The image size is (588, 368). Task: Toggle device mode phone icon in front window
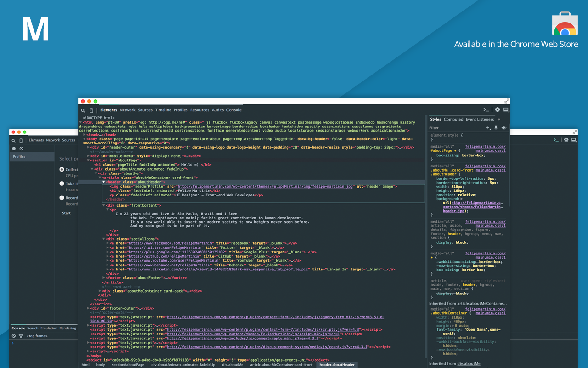(91, 110)
